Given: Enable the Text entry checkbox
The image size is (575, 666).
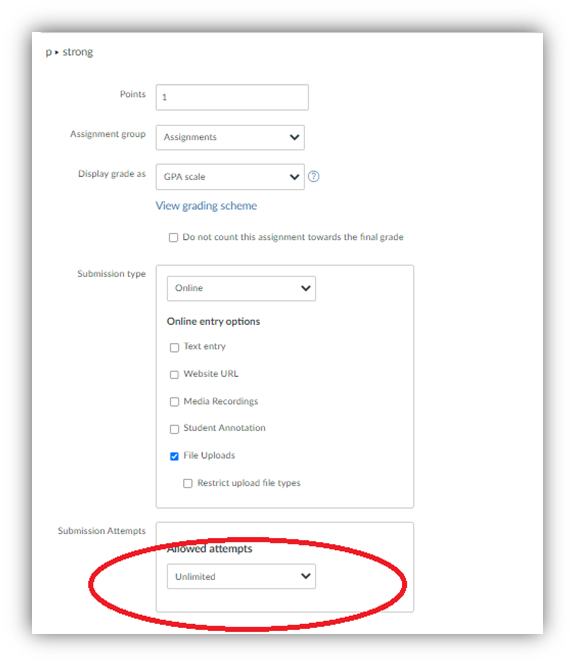Looking at the screenshot, I should tap(174, 347).
